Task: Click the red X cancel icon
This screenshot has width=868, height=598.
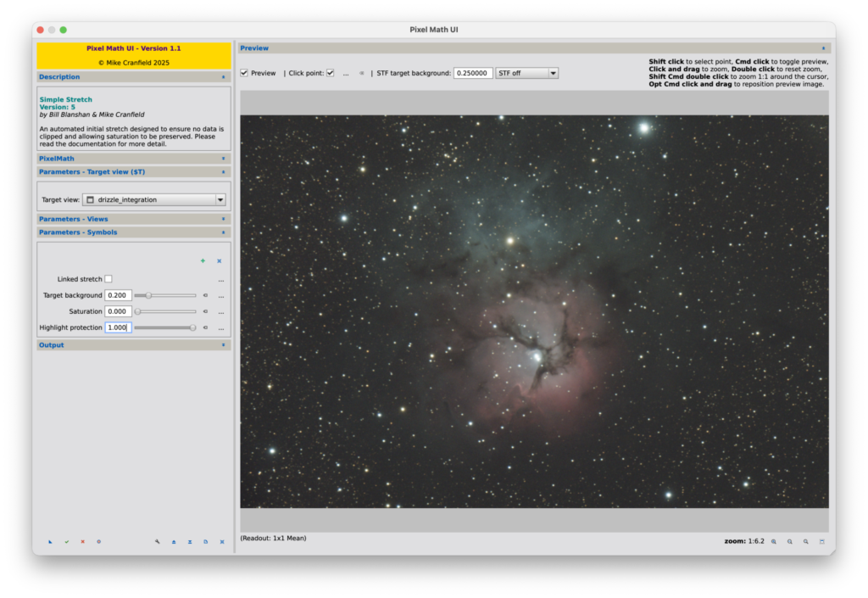Action: (82, 541)
